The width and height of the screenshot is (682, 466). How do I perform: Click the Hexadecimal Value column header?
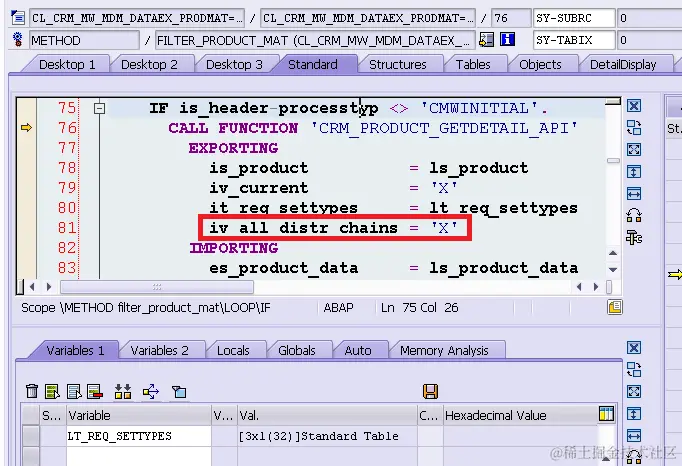pyautogui.click(x=520, y=415)
